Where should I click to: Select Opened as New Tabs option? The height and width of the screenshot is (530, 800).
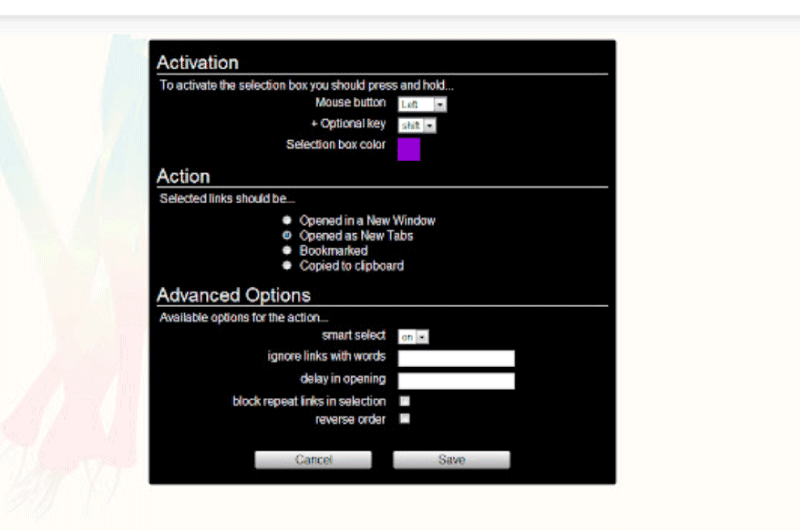(x=287, y=235)
